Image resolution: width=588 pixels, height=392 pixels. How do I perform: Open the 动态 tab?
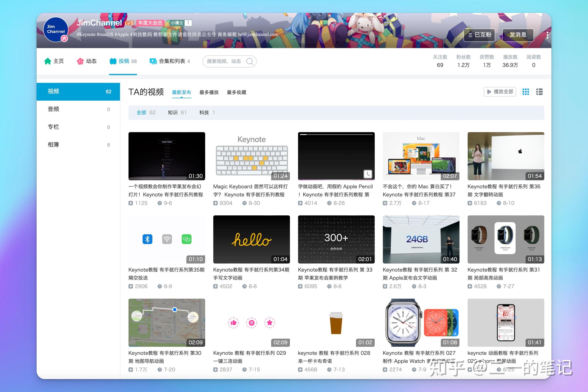pos(87,61)
